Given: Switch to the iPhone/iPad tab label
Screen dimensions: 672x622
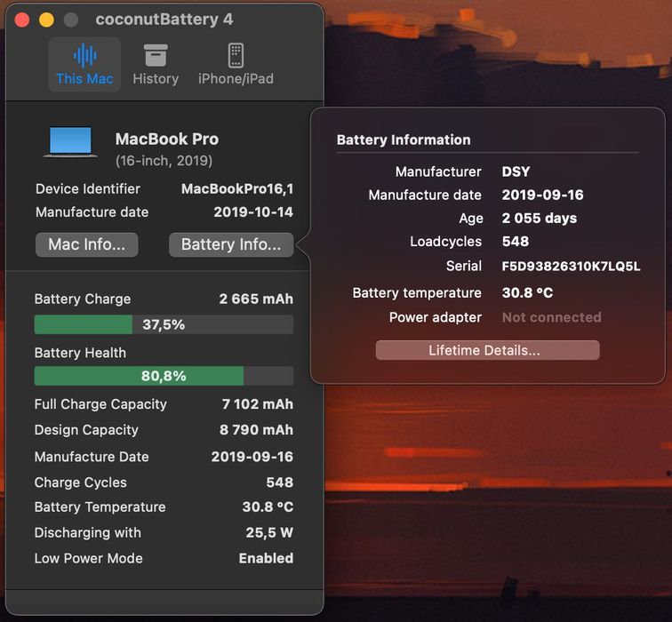Looking at the screenshot, I should pyautogui.click(x=236, y=79).
